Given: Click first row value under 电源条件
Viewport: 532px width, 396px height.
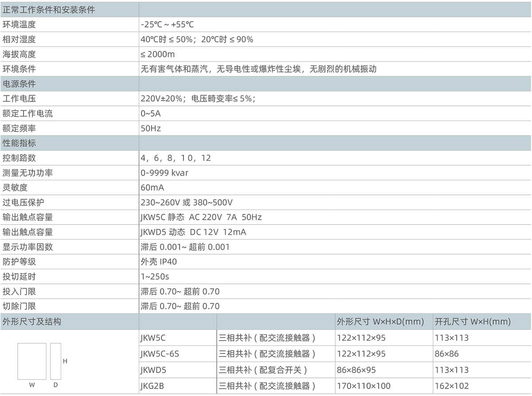Looking at the screenshot, I should pyautogui.click(x=199, y=98).
